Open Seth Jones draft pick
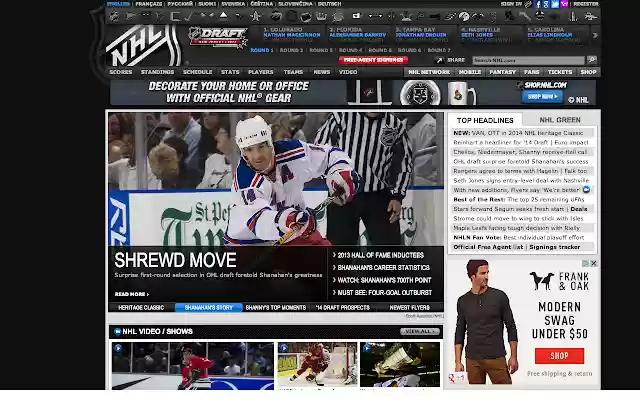640x400 pixels. pyautogui.click(x=477, y=35)
